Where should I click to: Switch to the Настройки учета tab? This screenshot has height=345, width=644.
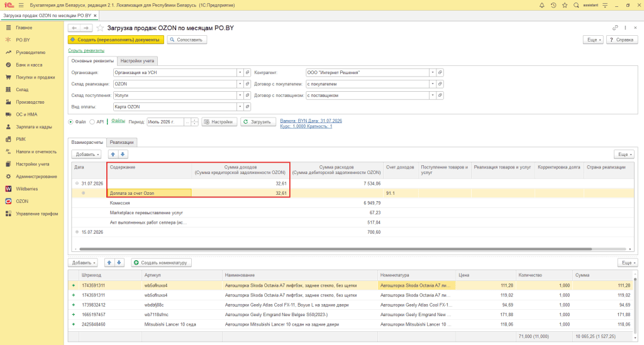point(137,61)
